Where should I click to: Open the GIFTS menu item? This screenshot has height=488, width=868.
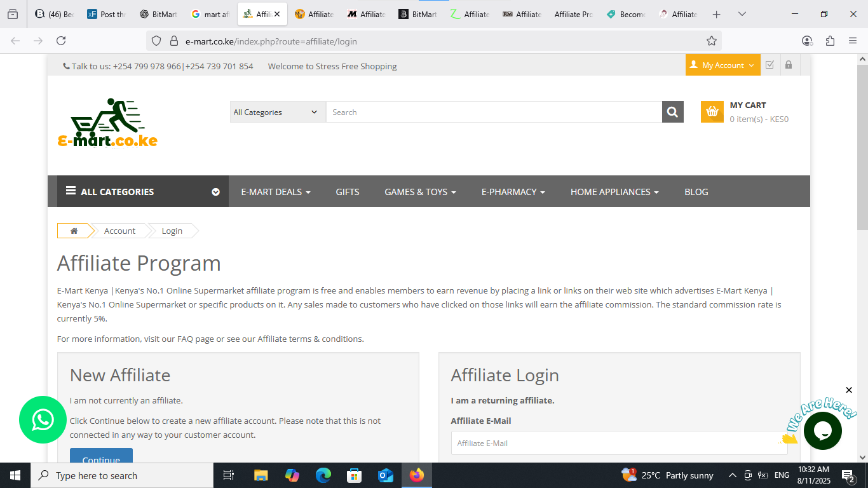[x=348, y=191]
